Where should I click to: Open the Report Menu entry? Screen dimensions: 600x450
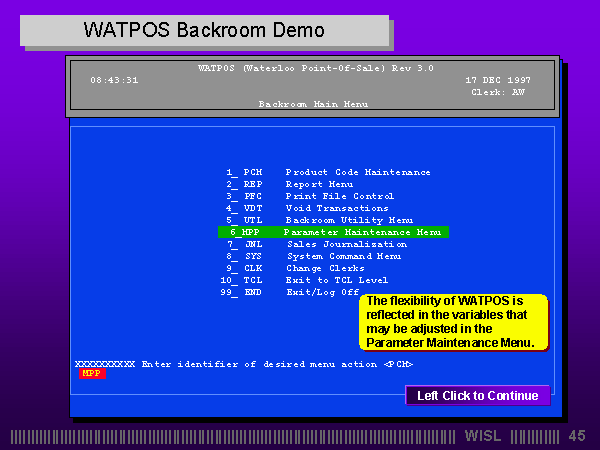click(320, 184)
